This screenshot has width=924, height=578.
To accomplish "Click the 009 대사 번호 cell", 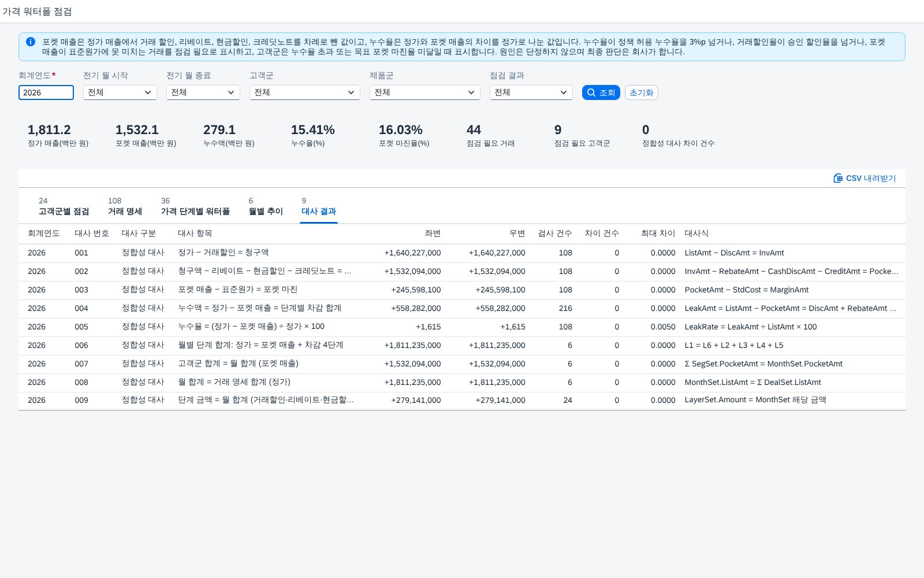I will tap(81, 400).
